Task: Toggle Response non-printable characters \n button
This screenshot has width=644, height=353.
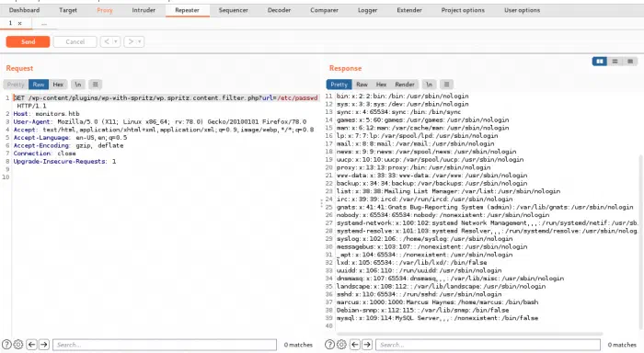Action: point(429,85)
